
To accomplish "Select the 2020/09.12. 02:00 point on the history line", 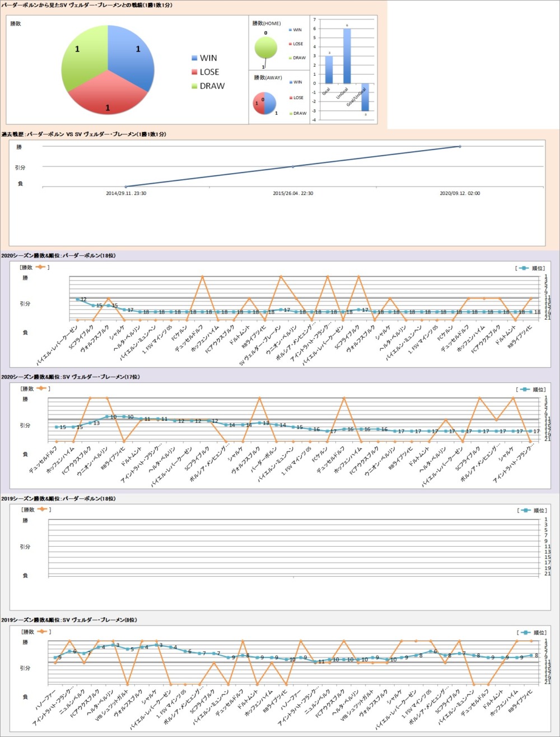I will (460, 147).
